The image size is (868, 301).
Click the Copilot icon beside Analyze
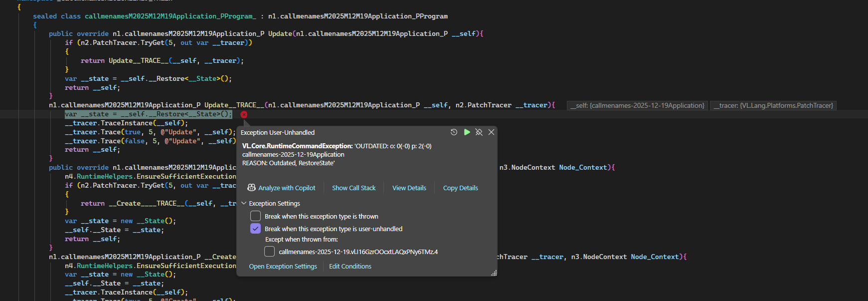[x=251, y=188]
